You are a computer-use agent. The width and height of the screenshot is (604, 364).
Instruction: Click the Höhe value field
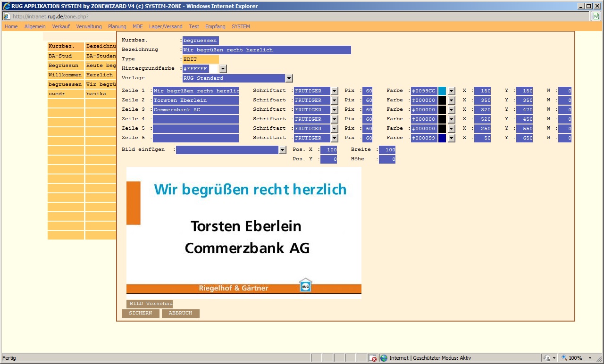tap(387, 160)
